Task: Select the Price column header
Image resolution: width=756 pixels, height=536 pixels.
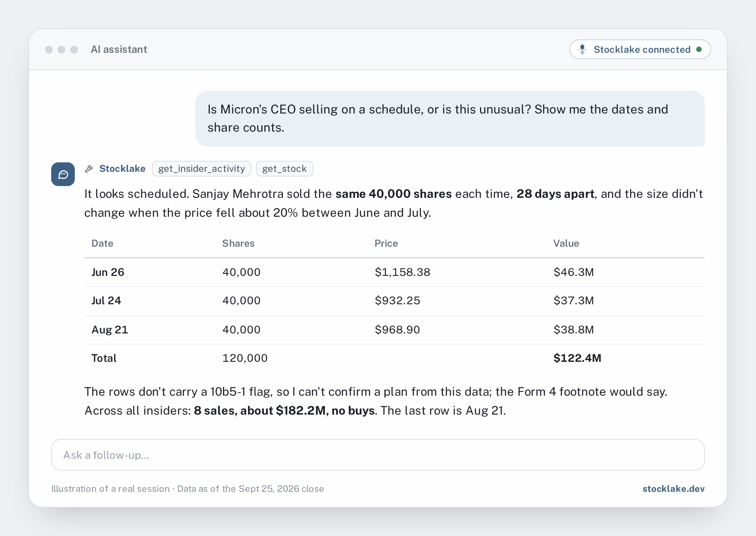Action: [386, 243]
